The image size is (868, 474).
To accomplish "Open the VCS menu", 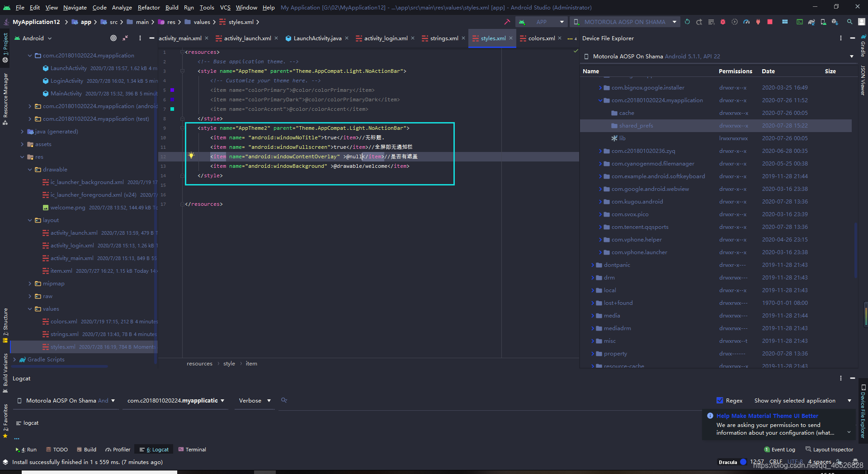I will point(225,7).
